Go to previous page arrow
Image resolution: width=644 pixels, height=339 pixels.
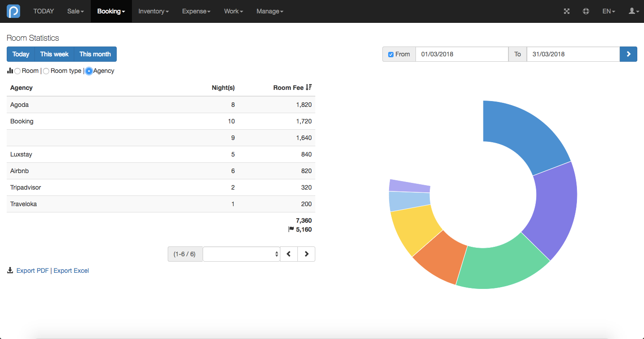pos(289,254)
